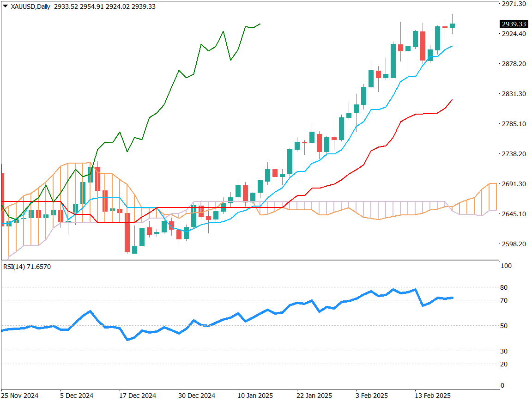Click the 5 Dec 2024 date label
532x402 pixels.
click(77, 396)
